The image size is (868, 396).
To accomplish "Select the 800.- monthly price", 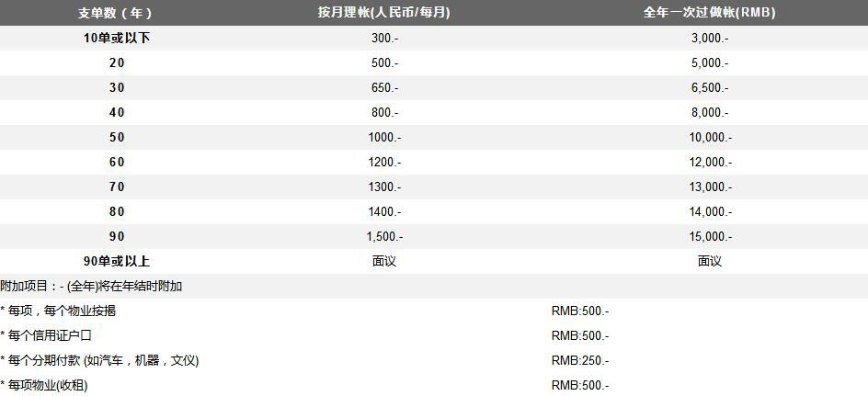I will click(384, 112).
